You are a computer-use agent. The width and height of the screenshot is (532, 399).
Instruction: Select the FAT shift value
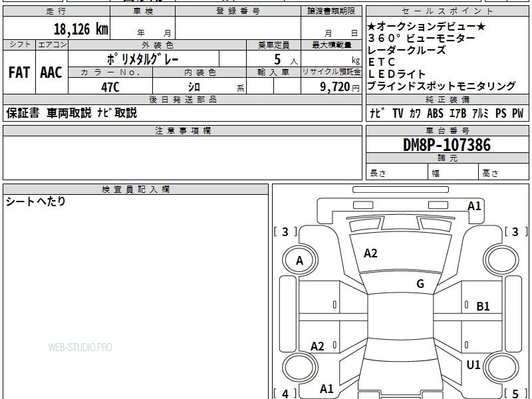tap(19, 72)
